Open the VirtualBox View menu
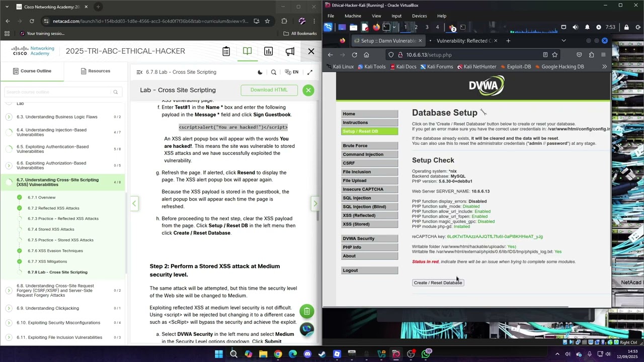This screenshot has width=644, height=362. click(x=376, y=16)
